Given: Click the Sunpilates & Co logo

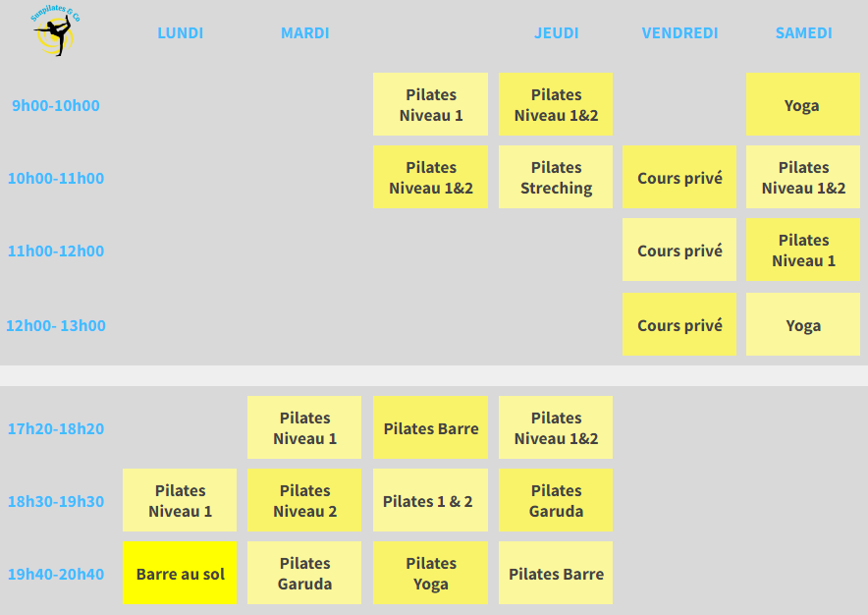Looking at the screenshot, I should (55, 30).
